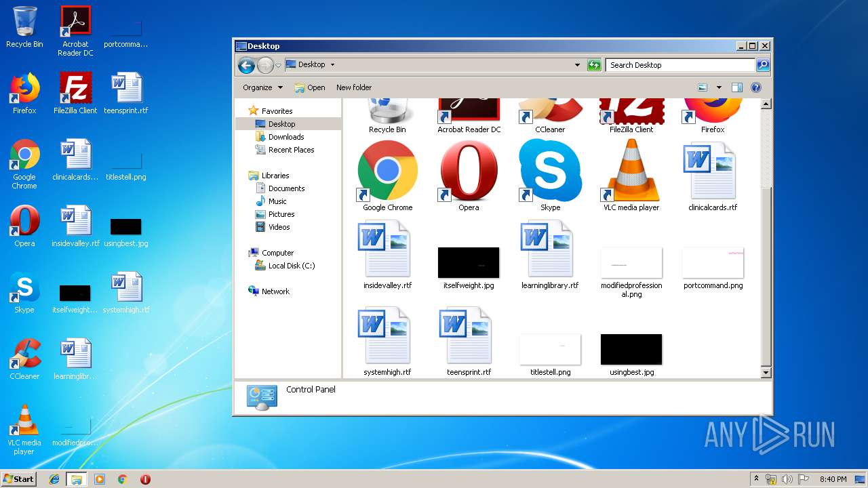
Task: Open CCleaner desktop shortcut
Action: click(24, 359)
